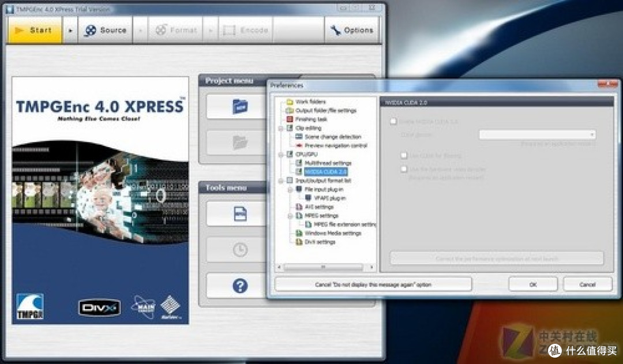
Task: Open the arrow menu next to Source
Action: tap(140, 30)
